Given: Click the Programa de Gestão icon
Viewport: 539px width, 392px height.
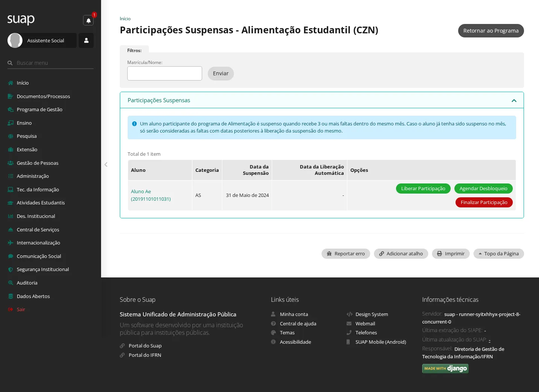Looking at the screenshot, I should coord(10,109).
